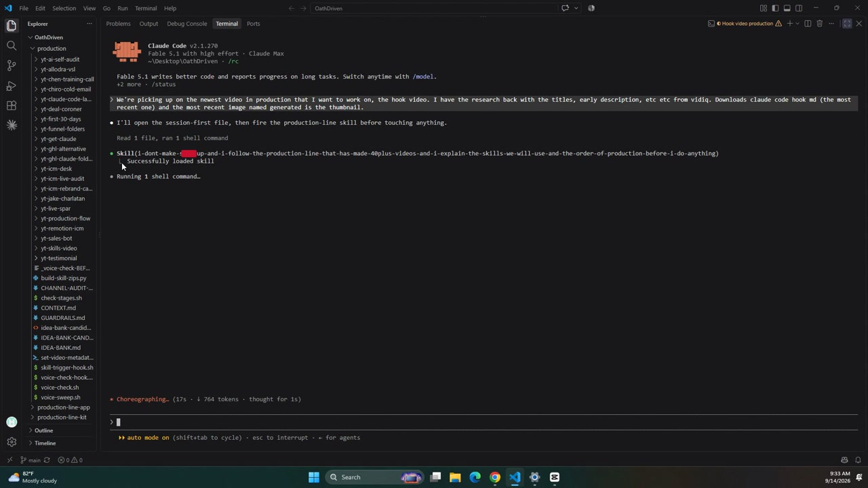Toggle the primary side bar
The height and width of the screenshot is (488, 868).
[775, 8]
